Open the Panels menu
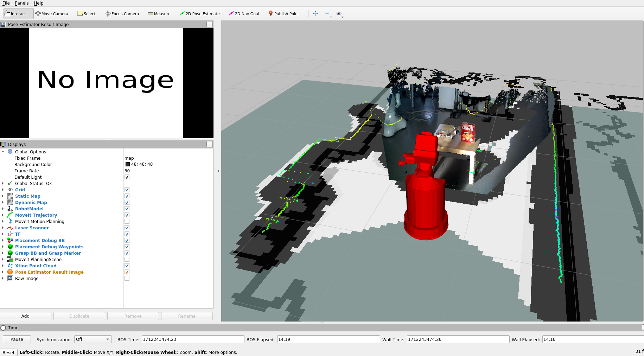 tap(21, 3)
